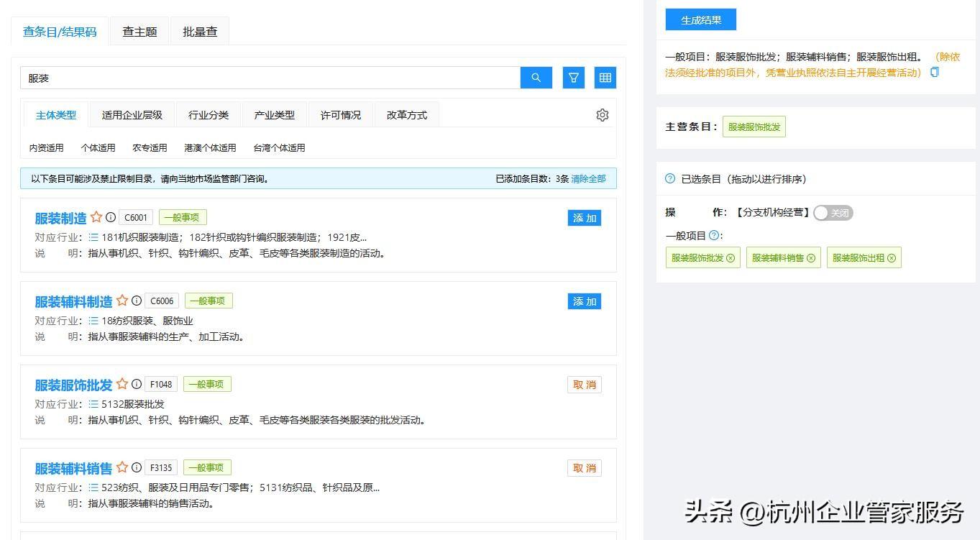Open the 服装制造 title link

(x=60, y=218)
